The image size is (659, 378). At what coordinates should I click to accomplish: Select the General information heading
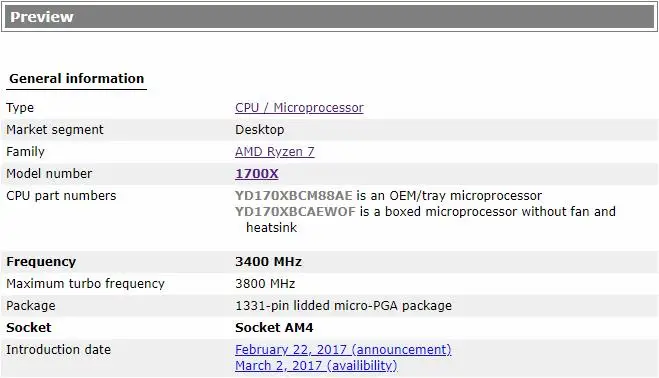[x=76, y=79]
